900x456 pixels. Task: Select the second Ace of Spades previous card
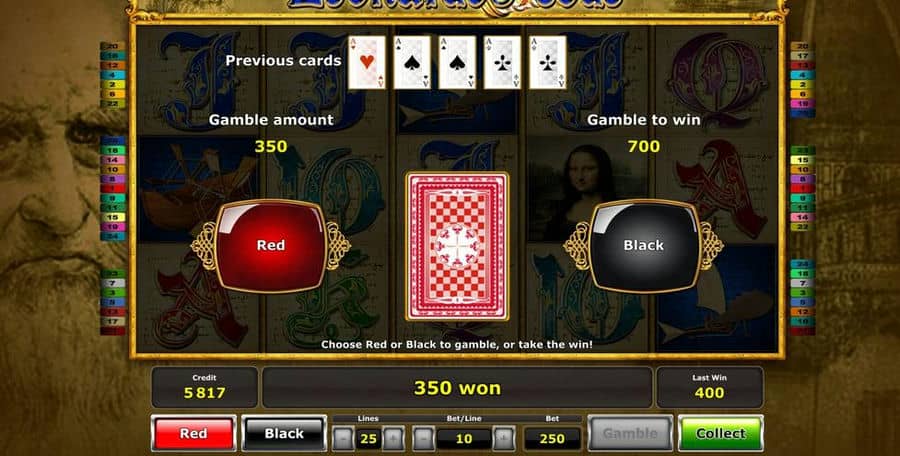(x=457, y=62)
